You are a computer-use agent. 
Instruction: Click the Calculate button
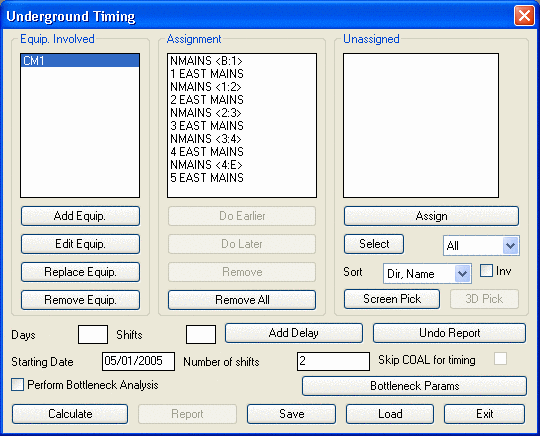[70, 414]
